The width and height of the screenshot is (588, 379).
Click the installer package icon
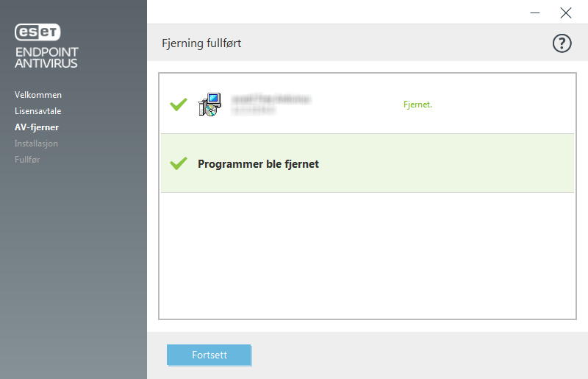pos(209,105)
